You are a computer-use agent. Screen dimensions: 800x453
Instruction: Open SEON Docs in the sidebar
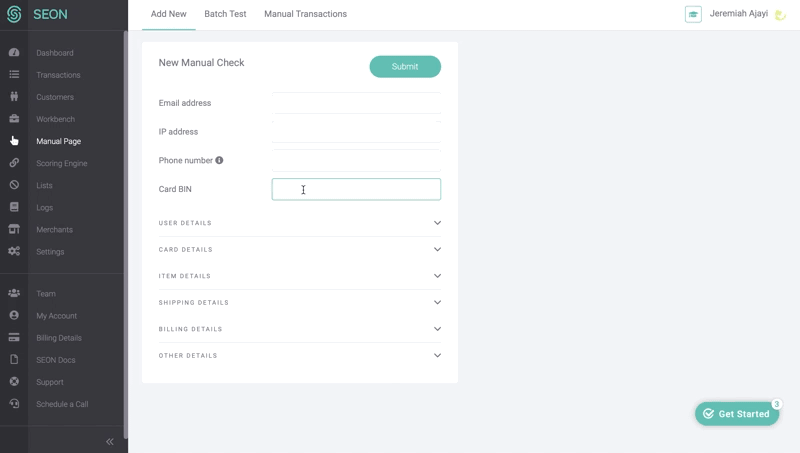click(x=56, y=360)
